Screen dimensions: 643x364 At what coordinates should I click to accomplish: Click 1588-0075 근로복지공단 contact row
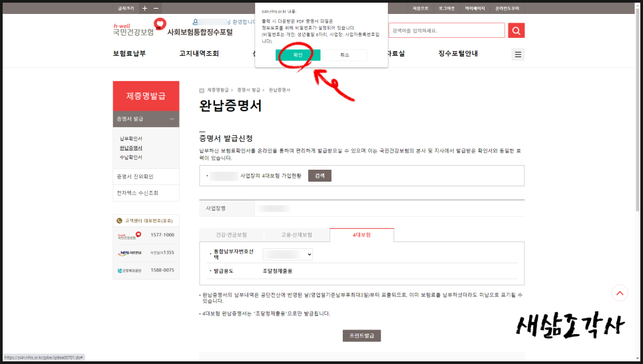coord(146,271)
